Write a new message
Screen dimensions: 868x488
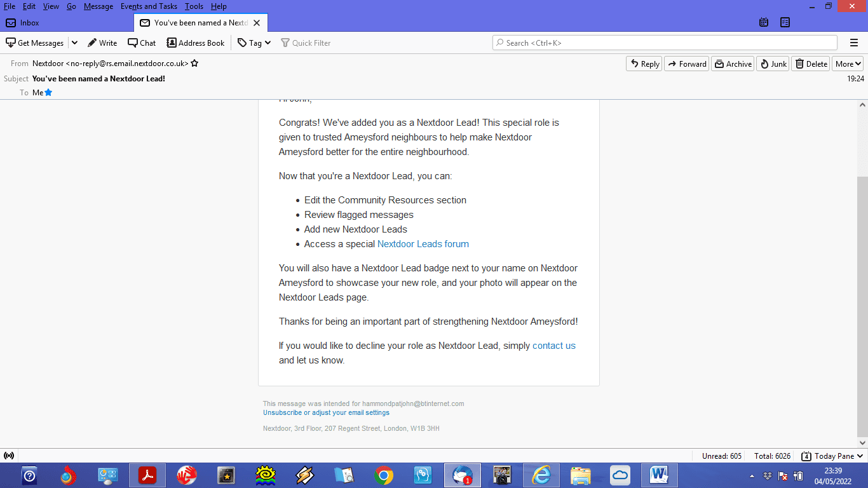point(102,43)
